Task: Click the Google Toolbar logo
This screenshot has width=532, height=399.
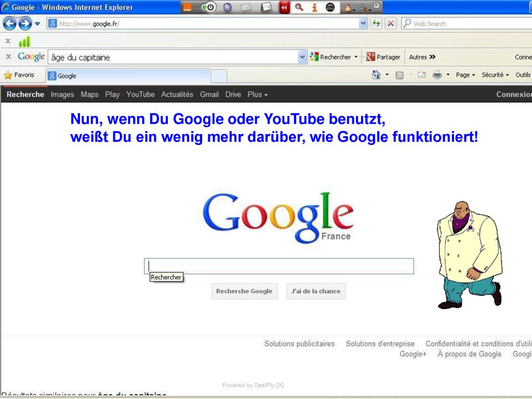Action: click(31, 57)
